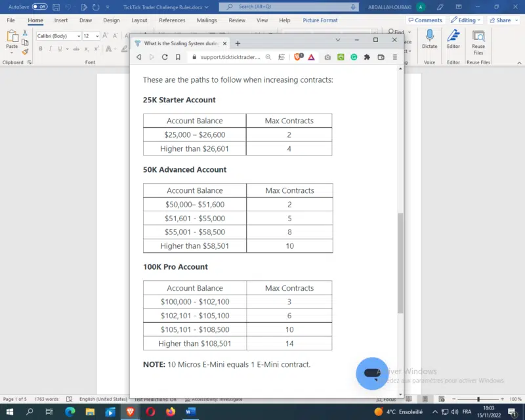Image resolution: width=525 pixels, height=420 pixels.
Task: Open the browser hamburger menu
Action: pyautogui.click(x=395, y=57)
